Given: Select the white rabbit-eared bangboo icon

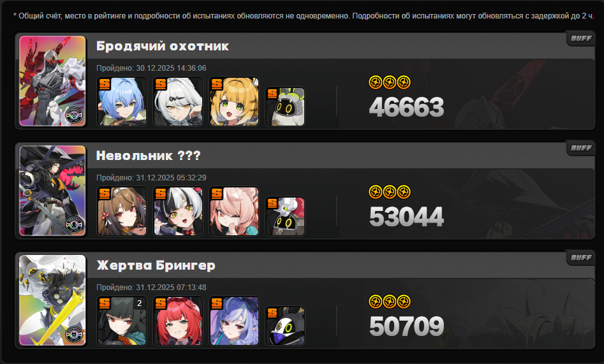Looking at the screenshot, I should click(x=285, y=106).
